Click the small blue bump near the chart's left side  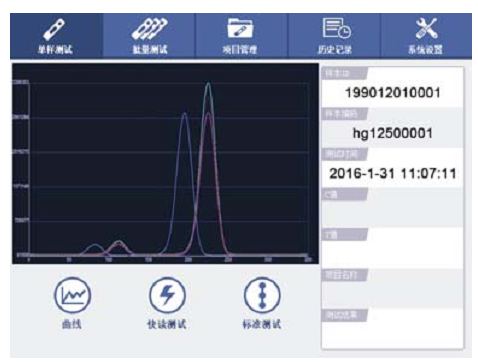(x=95, y=246)
